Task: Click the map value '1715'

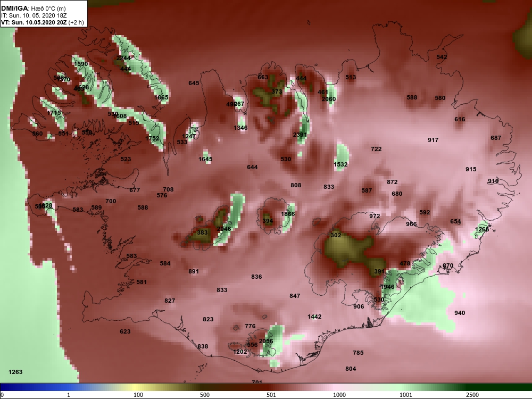Action: click(54, 113)
